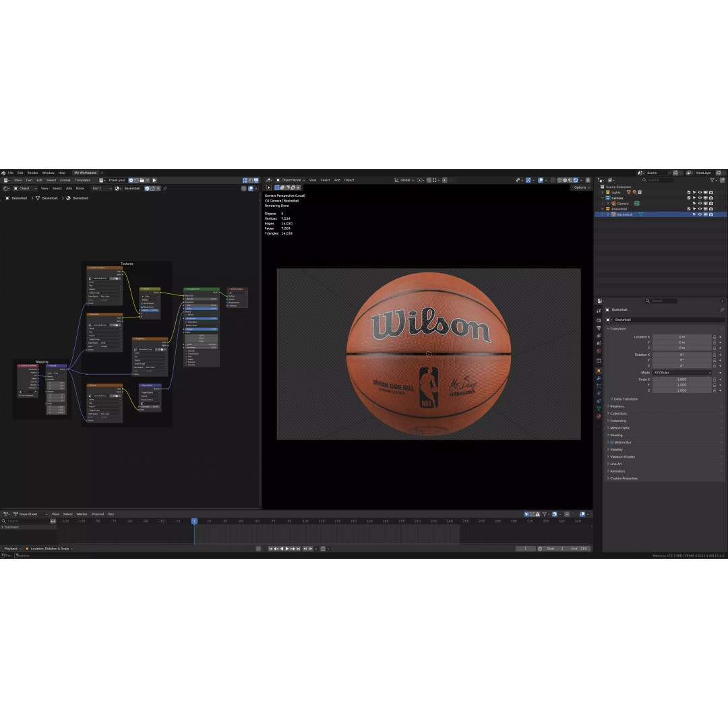Enable the Motion Blur checkbox

tap(612, 442)
